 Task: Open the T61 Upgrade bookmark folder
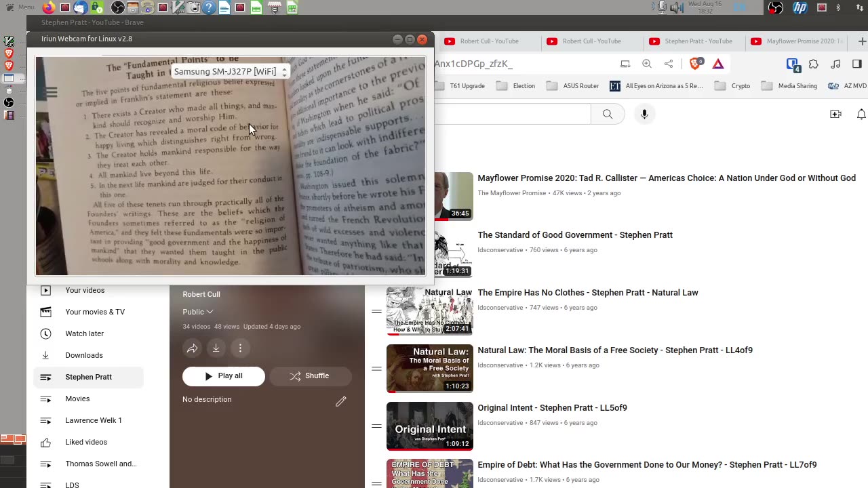click(x=461, y=86)
